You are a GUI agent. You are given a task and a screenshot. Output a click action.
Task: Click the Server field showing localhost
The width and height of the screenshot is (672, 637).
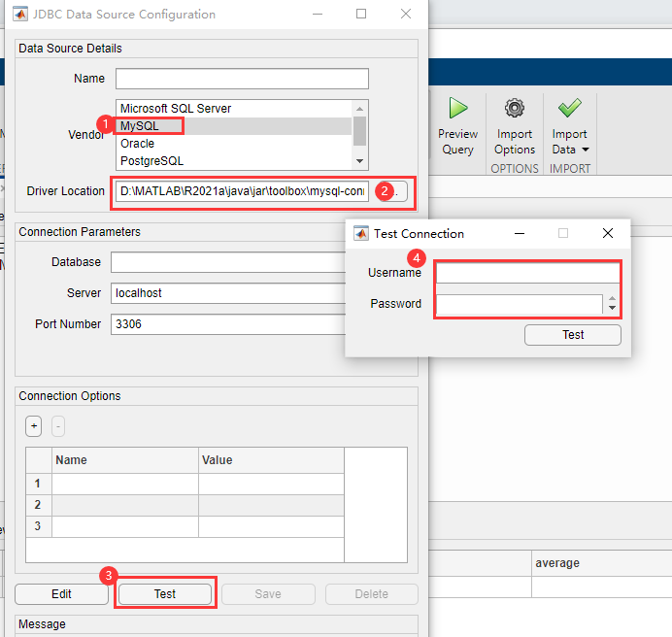pos(228,293)
